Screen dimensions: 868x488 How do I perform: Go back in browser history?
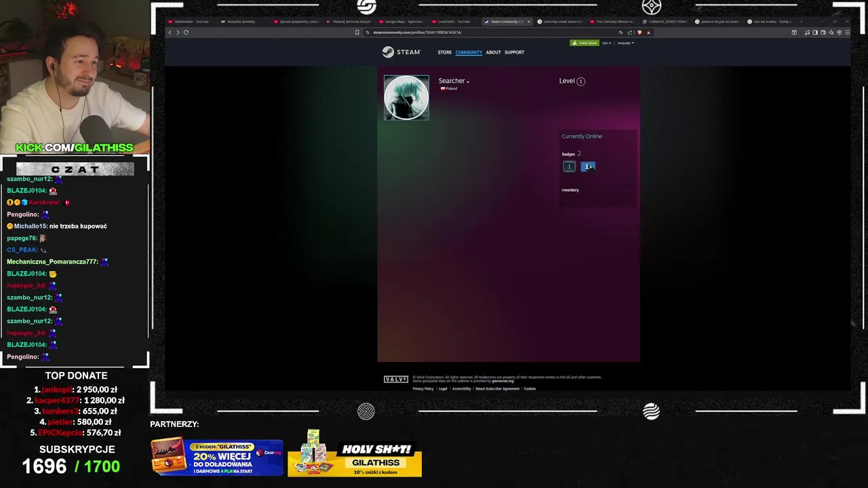(170, 33)
